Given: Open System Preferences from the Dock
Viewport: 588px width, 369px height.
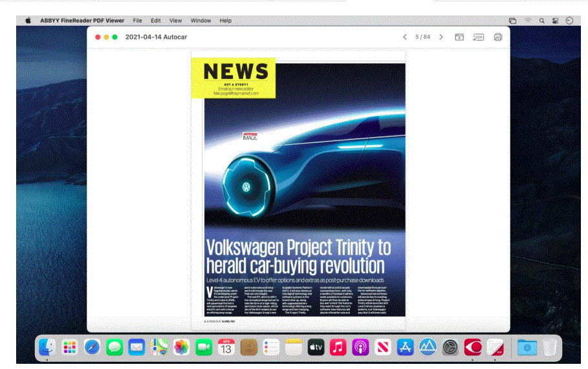Looking at the screenshot, I should 450,347.
